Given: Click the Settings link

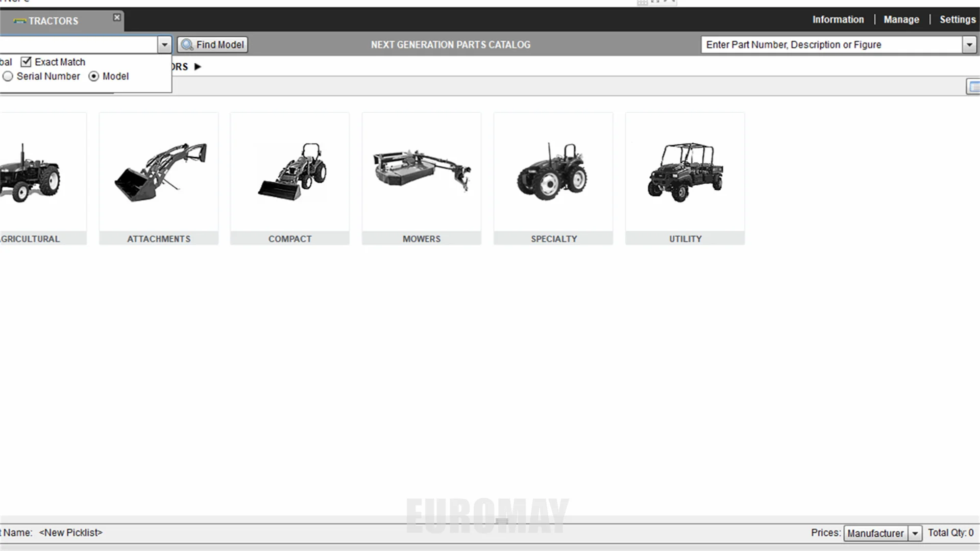Looking at the screenshot, I should (x=958, y=19).
